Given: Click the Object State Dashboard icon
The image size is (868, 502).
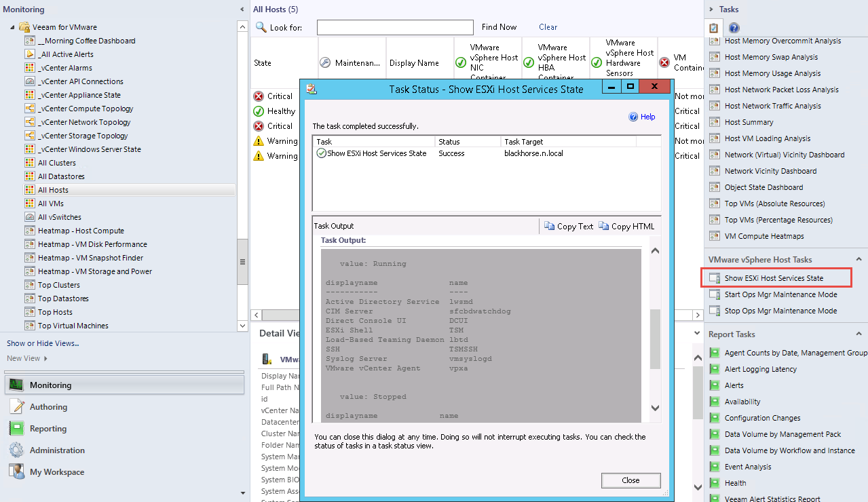Looking at the screenshot, I should click(714, 187).
